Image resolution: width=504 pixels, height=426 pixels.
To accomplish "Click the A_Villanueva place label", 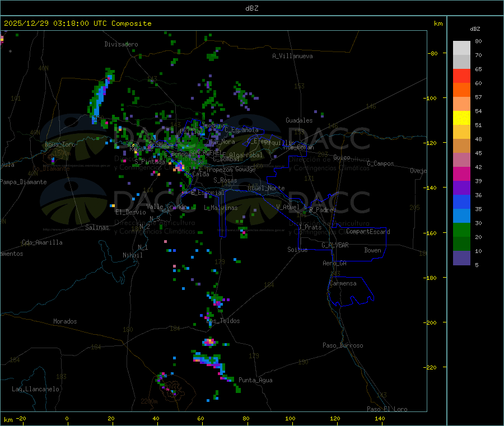I will 292,56.
